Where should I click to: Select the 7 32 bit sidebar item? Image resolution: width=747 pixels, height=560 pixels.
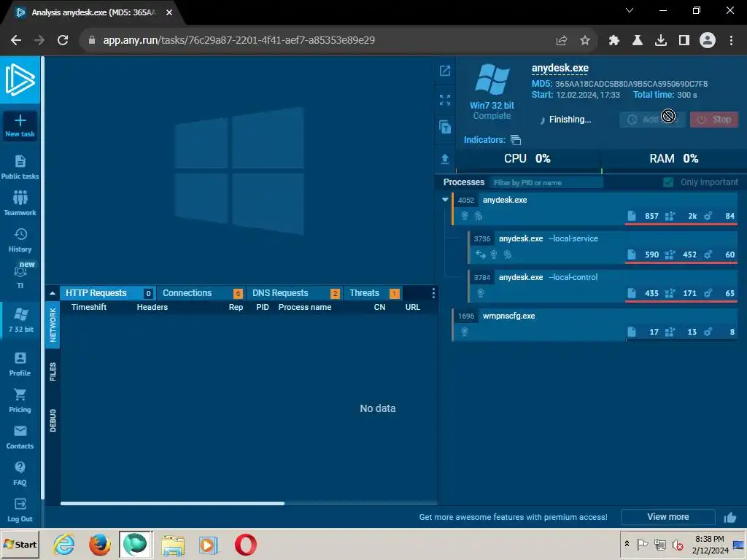21,319
